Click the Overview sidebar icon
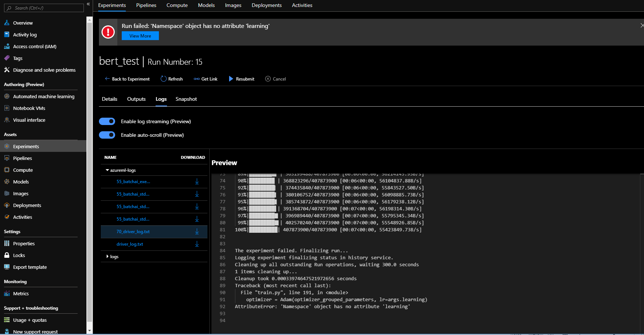 coord(7,23)
